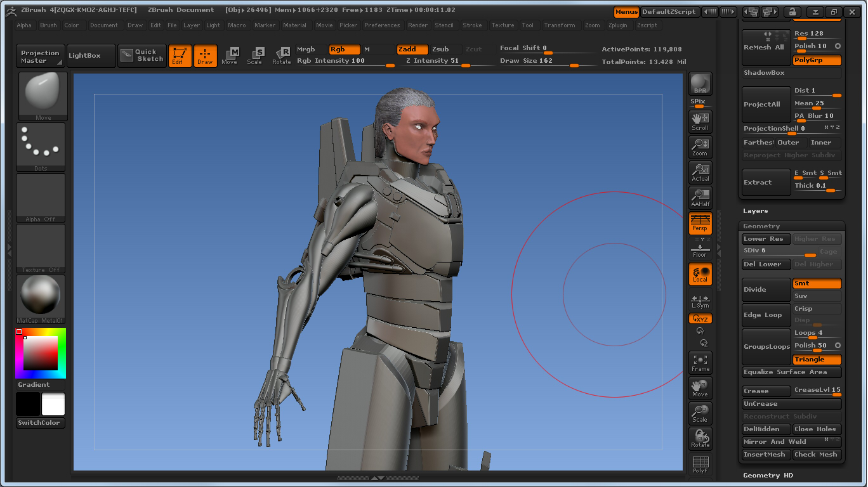Select the white main color swatch
The width and height of the screenshot is (868, 487).
pos(53,405)
